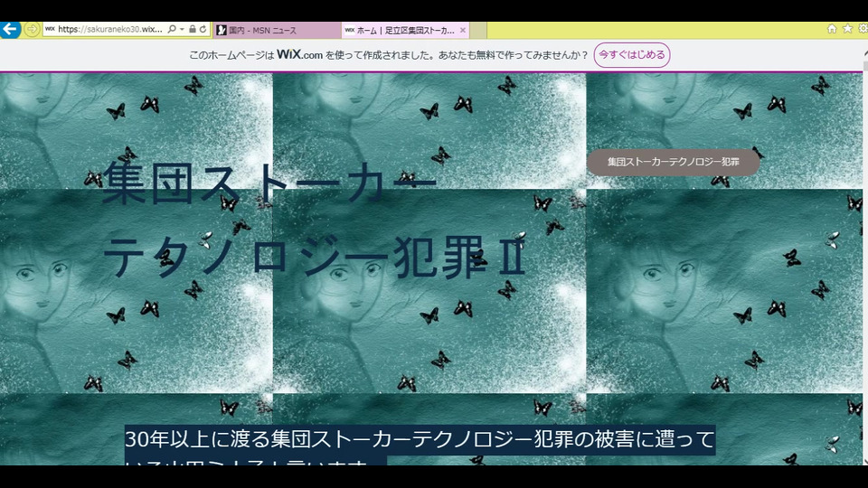The height and width of the screenshot is (488, 868).
Task: Click the Wix favicon in address bar
Action: tap(50, 29)
